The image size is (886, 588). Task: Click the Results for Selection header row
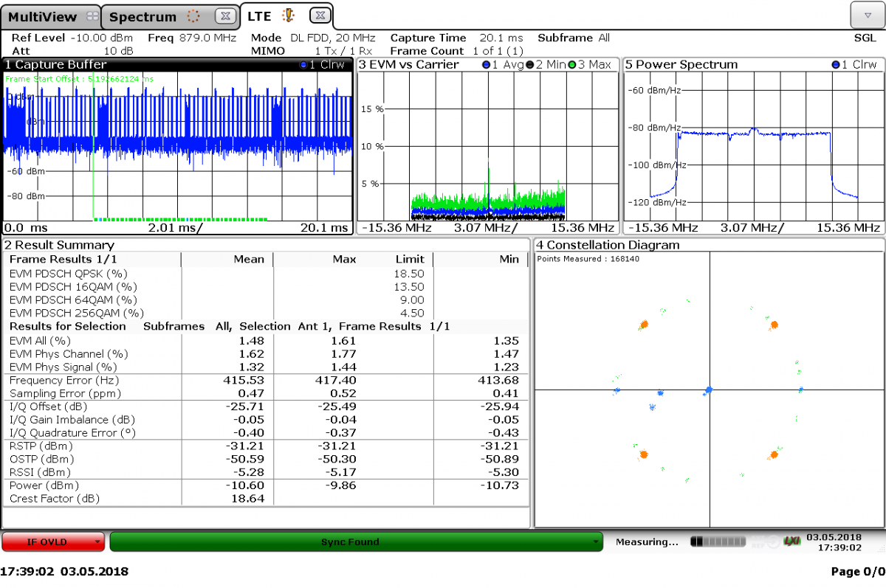267,326
